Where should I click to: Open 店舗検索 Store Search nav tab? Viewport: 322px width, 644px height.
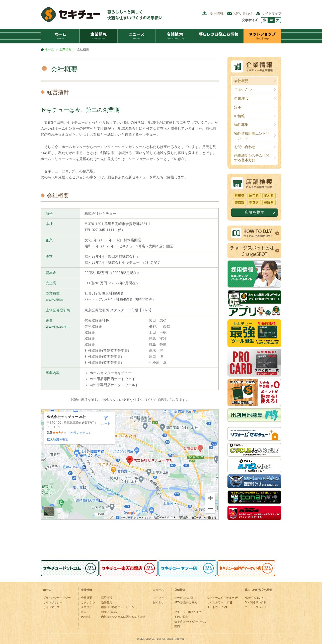pyautogui.click(x=175, y=36)
